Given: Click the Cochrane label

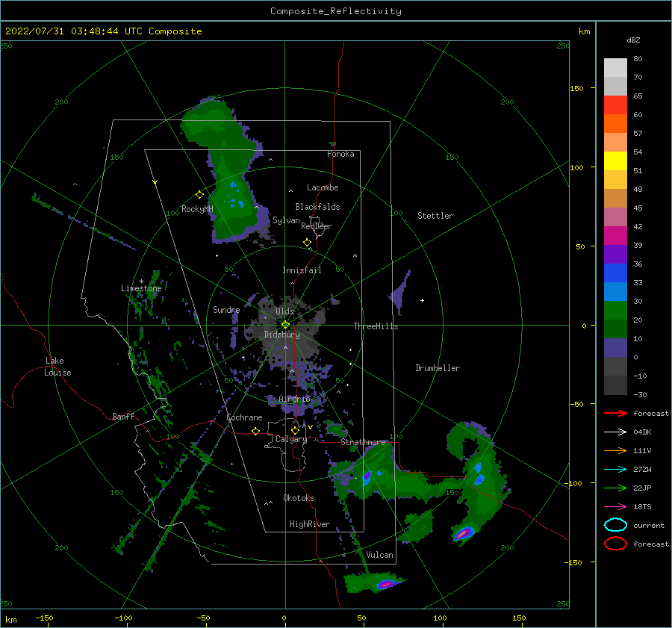Looking at the screenshot, I should pyautogui.click(x=244, y=417).
